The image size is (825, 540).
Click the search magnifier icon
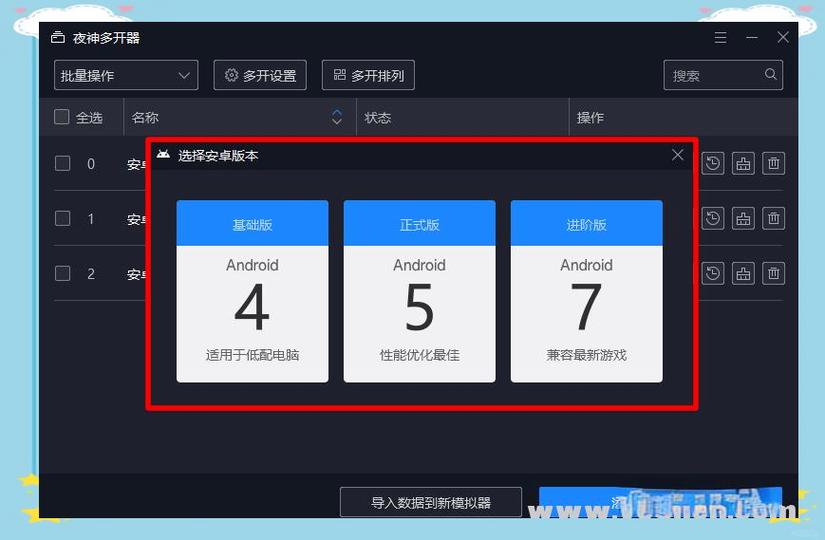(770, 75)
